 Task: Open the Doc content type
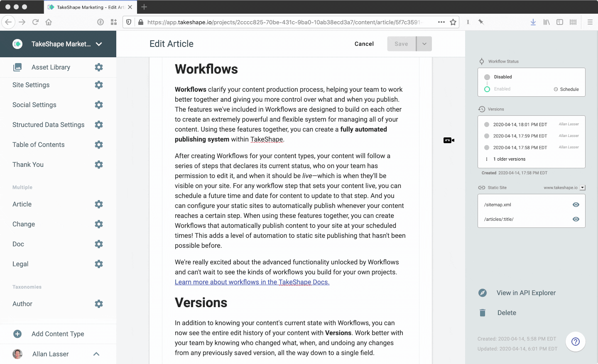point(18,244)
